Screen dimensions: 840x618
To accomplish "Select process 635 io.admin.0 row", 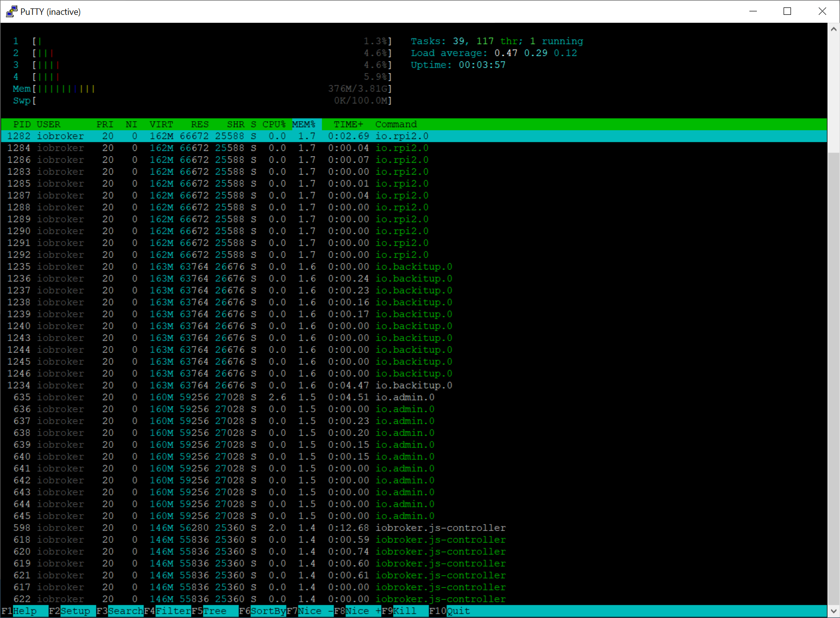I will tap(414, 397).
